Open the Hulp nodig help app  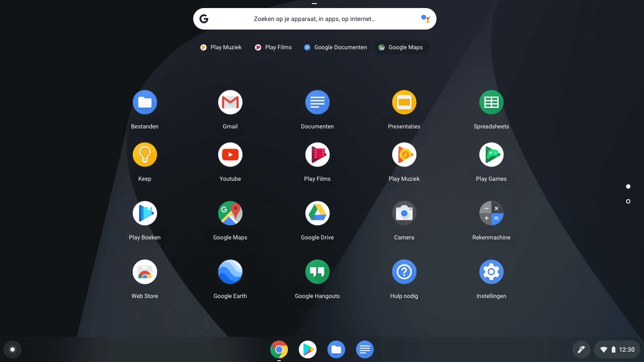[404, 272]
